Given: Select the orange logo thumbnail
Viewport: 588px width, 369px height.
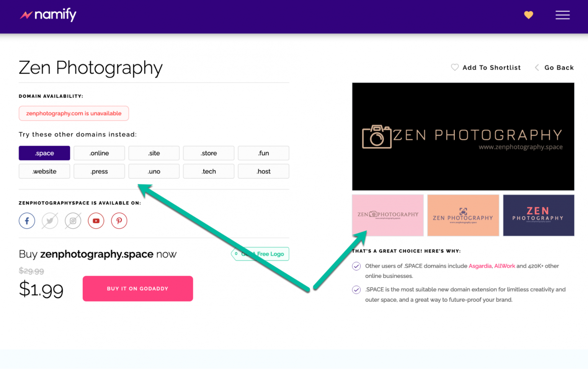Looking at the screenshot, I should pos(463,215).
